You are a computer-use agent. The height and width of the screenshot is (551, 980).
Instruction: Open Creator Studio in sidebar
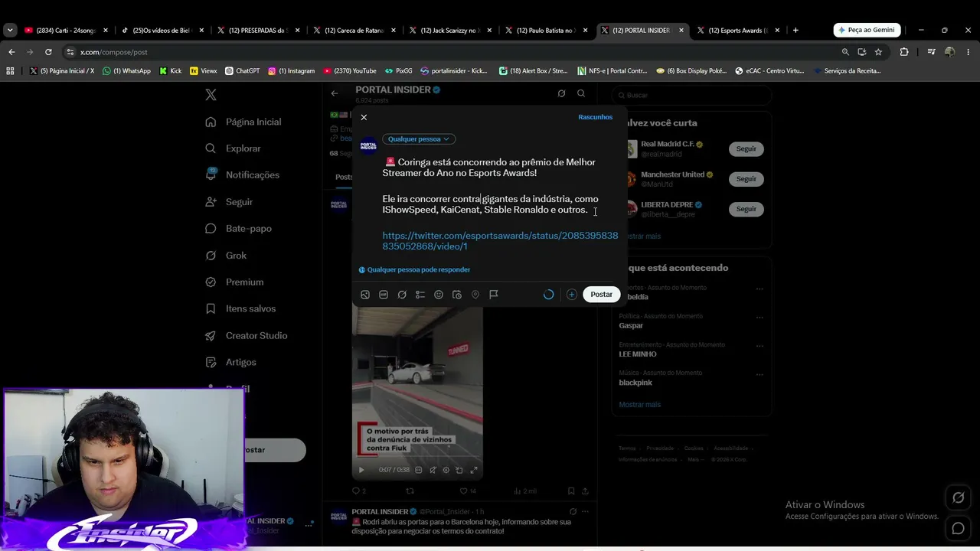point(247,336)
